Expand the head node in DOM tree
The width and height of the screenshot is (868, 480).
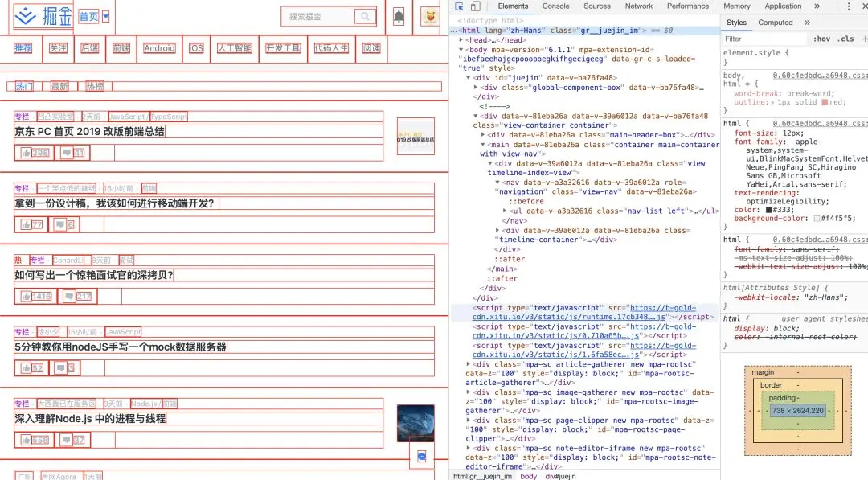[x=461, y=40]
